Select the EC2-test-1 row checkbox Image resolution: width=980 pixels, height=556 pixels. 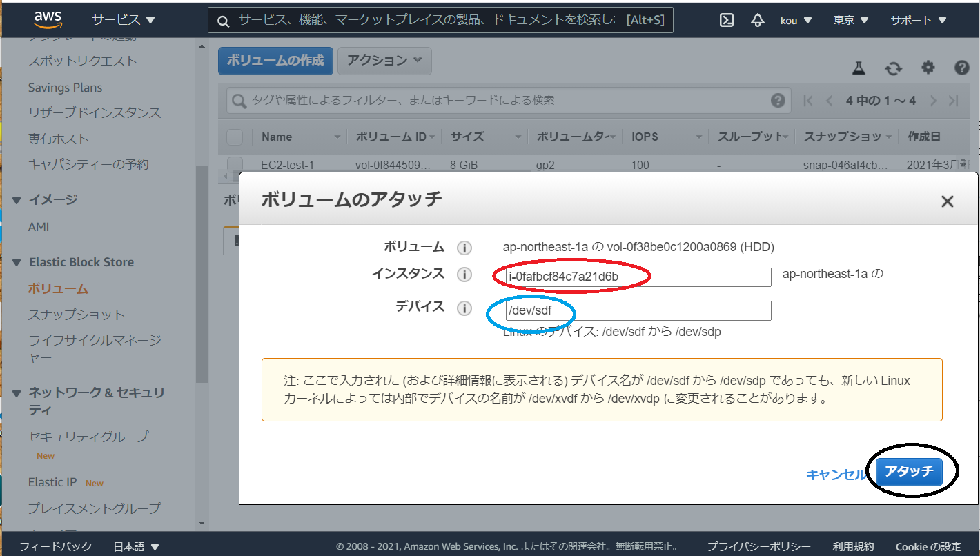coord(234,165)
